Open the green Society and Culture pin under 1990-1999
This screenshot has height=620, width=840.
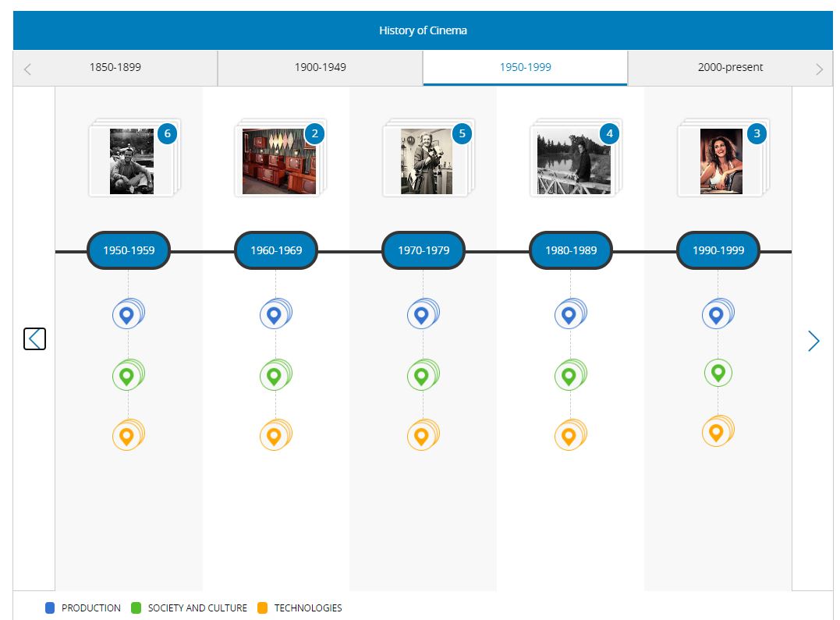click(718, 373)
